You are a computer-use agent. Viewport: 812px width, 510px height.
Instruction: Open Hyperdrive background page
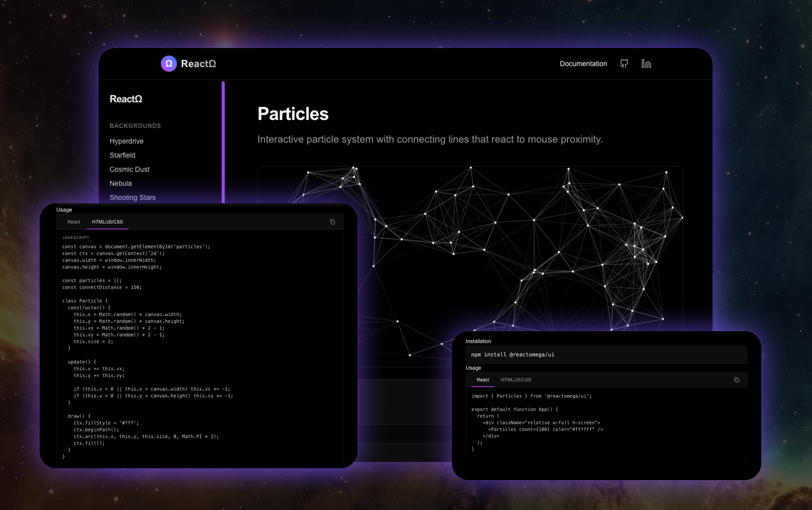coord(127,141)
